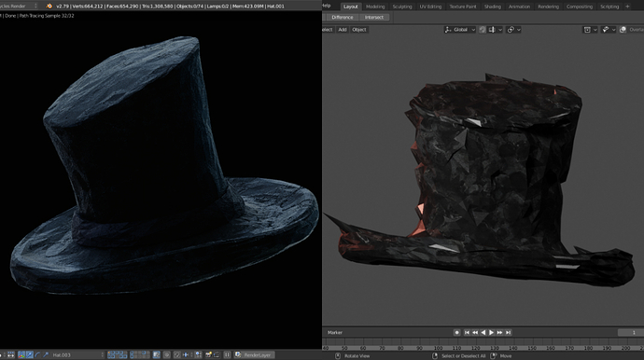Screen dimensions: 644x360
Task: Toggle the lock layers to scene icon
Action: click(157, 354)
